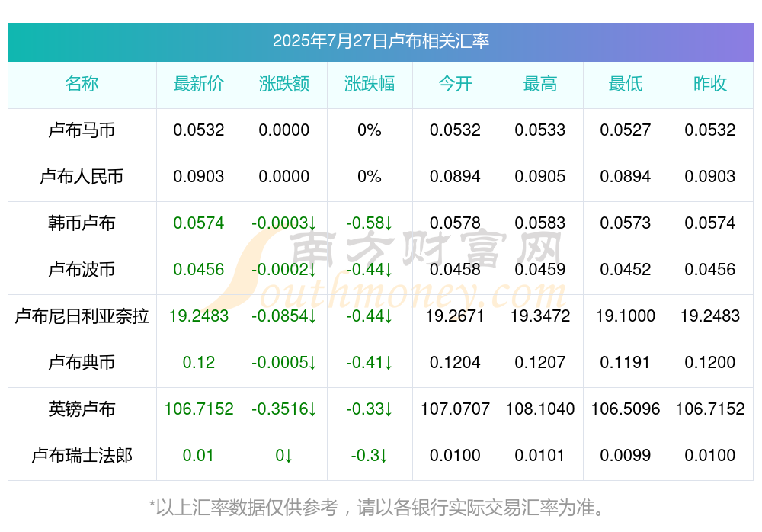
Task: Click previous close 0.0532 for 卢布马币
Action: coord(710,130)
